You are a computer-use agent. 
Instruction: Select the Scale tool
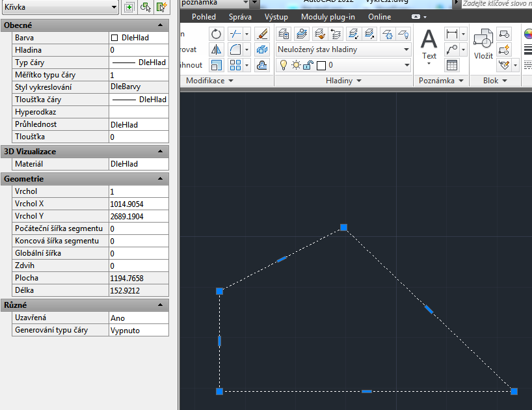pyautogui.click(x=216, y=65)
